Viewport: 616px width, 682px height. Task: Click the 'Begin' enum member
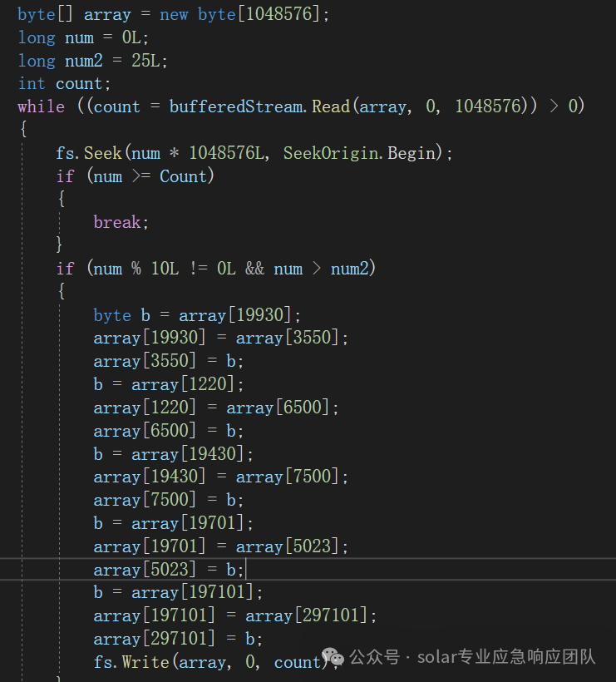411,153
